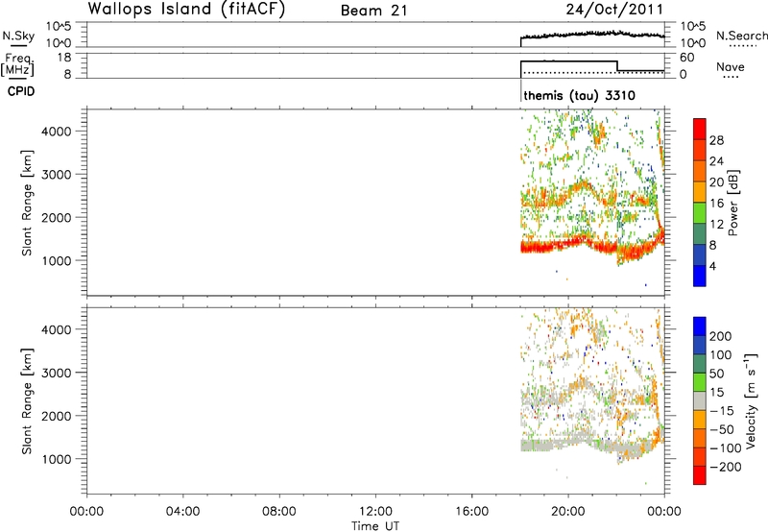The height and width of the screenshot is (532, 768).
Task: Click the "Nave" legend label
Action: [730, 66]
